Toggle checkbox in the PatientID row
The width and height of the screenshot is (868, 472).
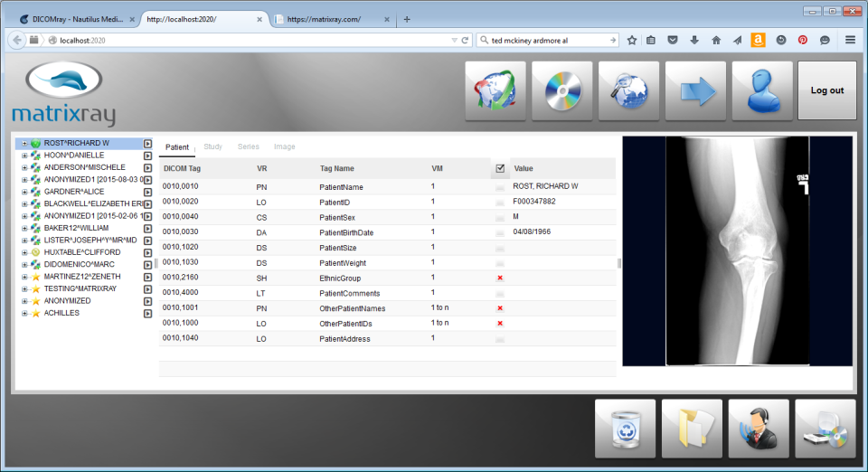(500, 203)
